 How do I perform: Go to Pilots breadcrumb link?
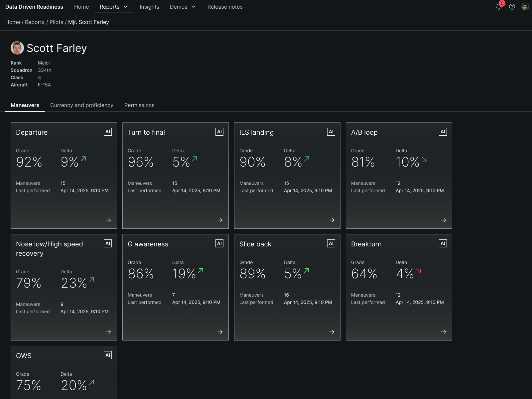pyautogui.click(x=56, y=22)
